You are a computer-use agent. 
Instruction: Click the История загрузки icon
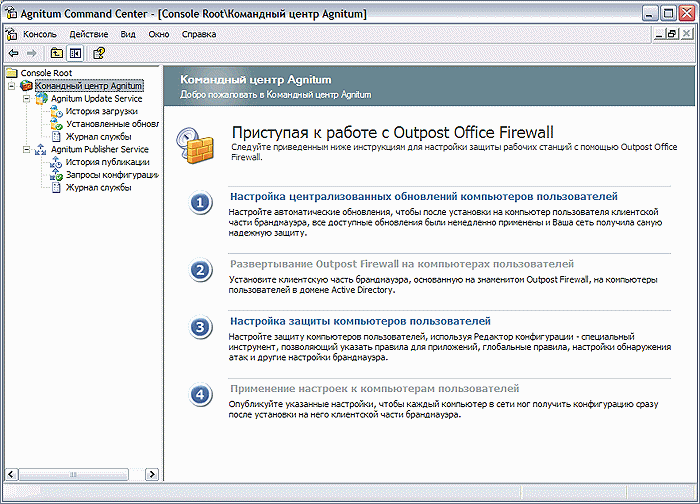click(56, 111)
